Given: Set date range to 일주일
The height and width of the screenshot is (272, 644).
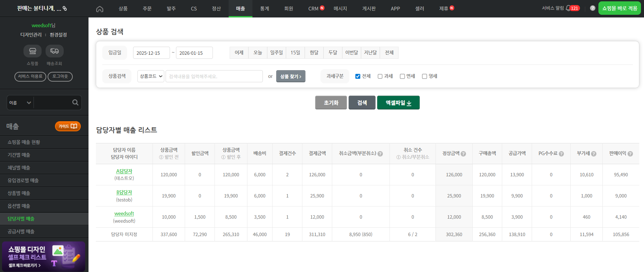Looking at the screenshot, I should pos(277,53).
